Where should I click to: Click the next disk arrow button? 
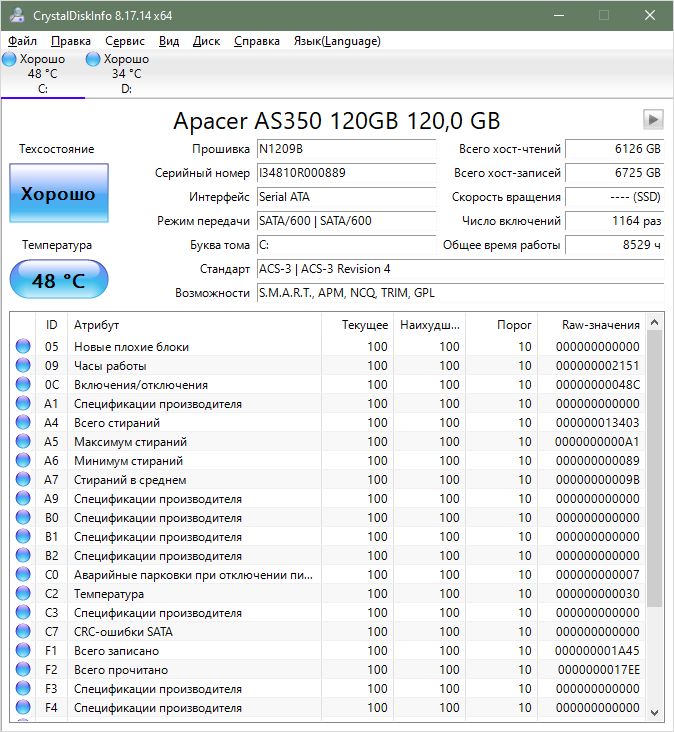click(x=653, y=120)
